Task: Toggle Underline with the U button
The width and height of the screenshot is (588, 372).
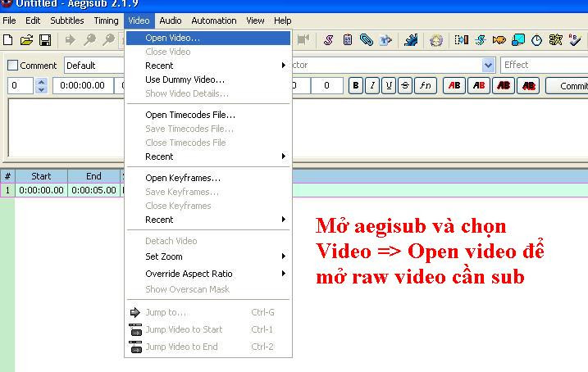Action: 389,85
